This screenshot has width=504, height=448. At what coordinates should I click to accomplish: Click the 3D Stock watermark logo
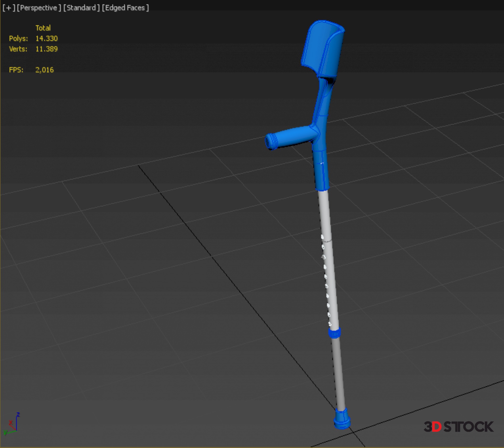pos(458,427)
